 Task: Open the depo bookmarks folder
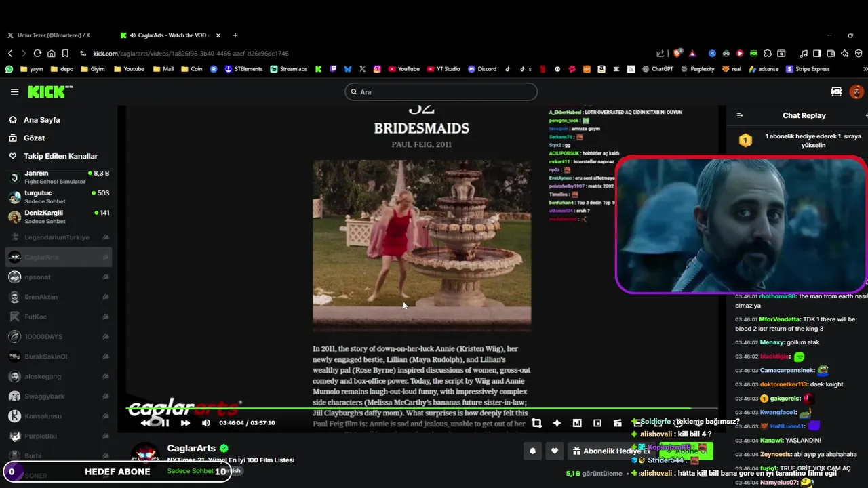pyautogui.click(x=62, y=69)
